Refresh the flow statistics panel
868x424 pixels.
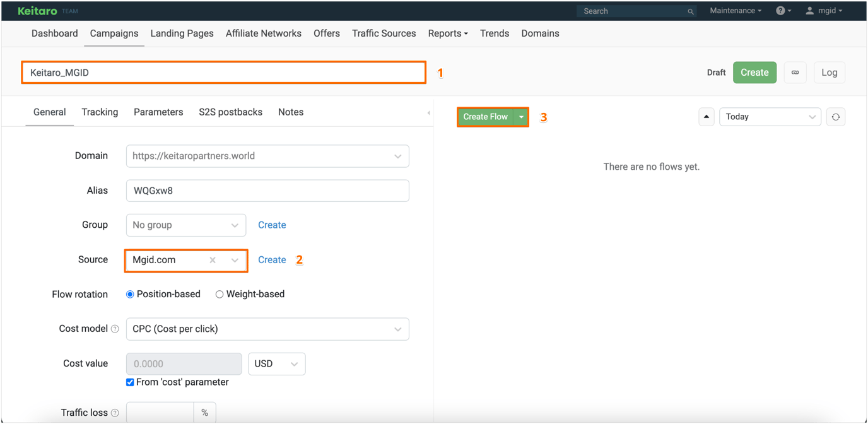836,117
